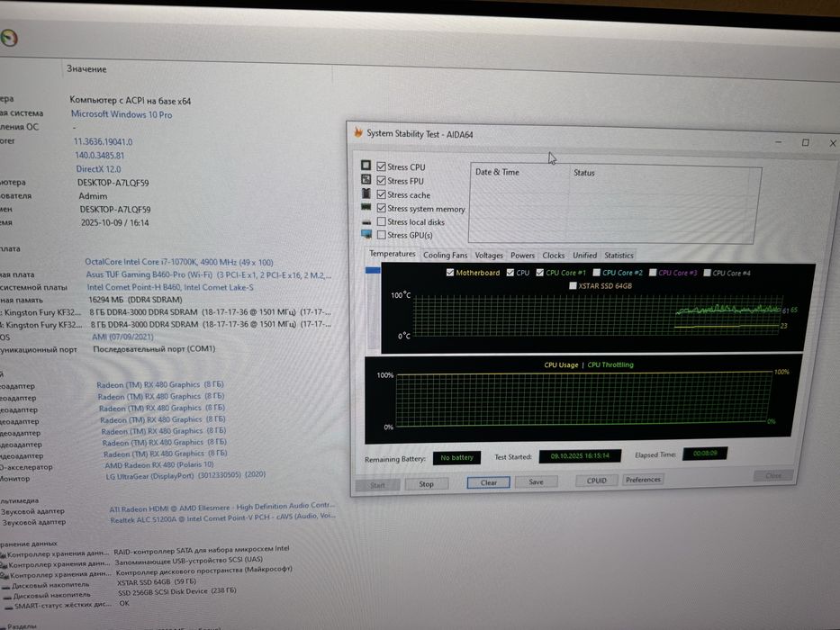The height and width of the screenshot is (630, 840).
Task: Click the Test Started time field
Action: (x=580, y=456)
